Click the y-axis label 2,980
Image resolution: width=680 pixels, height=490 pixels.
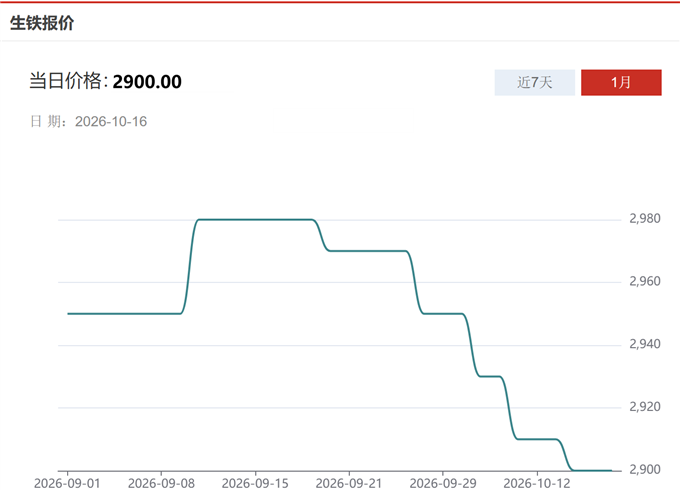point(645,219)
